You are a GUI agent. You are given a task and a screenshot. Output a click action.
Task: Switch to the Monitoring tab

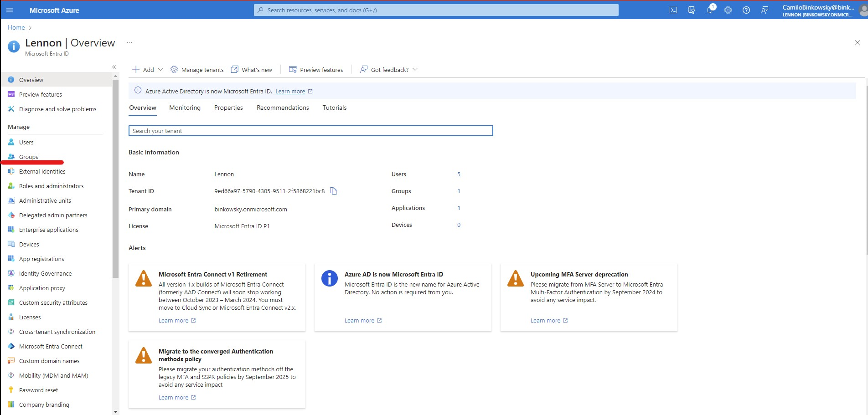click(x=185, y=108)
